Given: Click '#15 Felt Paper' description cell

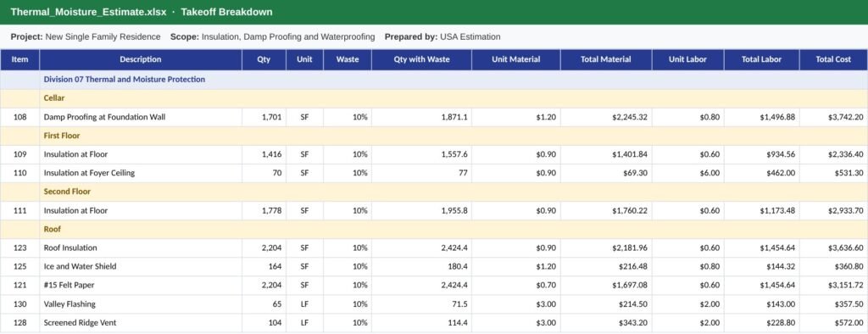Looking at the screenshot, I should tap(141, 286).
